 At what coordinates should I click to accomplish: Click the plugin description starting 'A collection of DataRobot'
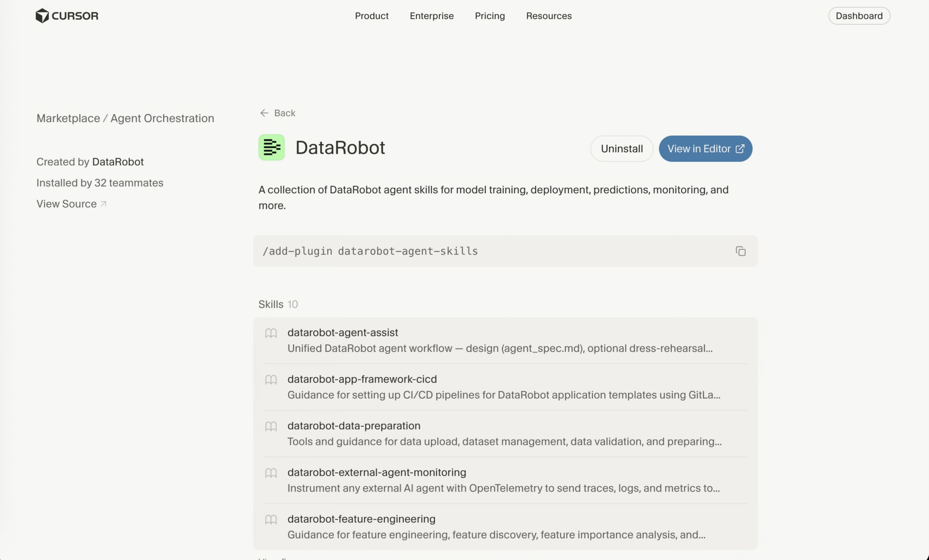(x=494, y=198)
